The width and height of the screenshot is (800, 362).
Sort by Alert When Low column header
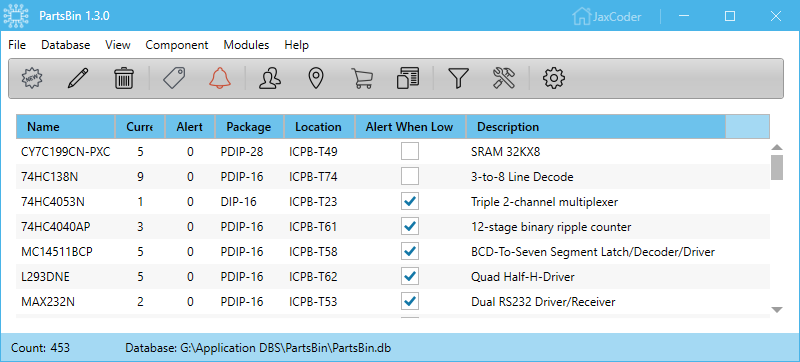(410, 126)
